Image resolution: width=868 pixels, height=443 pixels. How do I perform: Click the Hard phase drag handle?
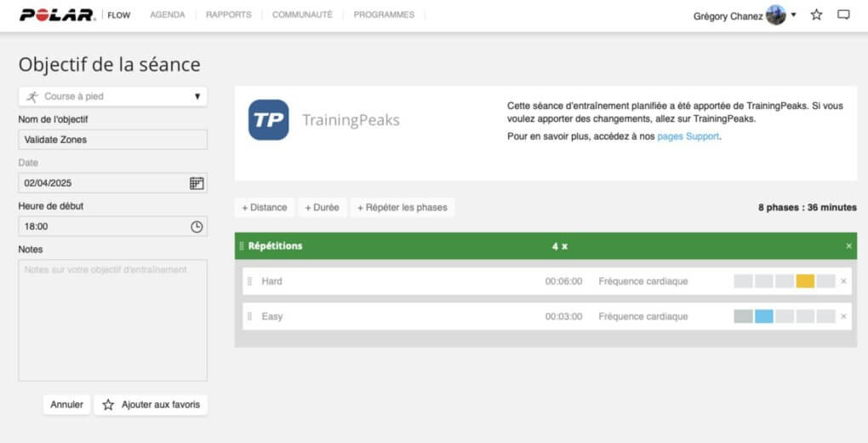(x=249, y=281)
